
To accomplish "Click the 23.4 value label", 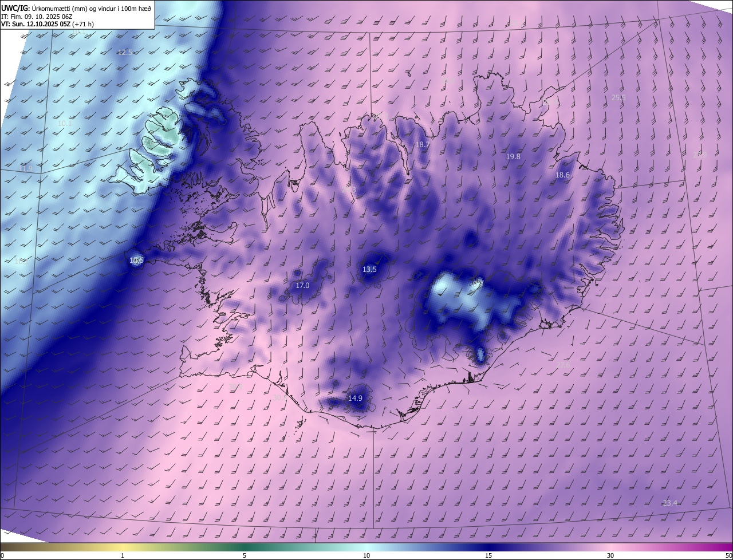I will coord(669,503).
